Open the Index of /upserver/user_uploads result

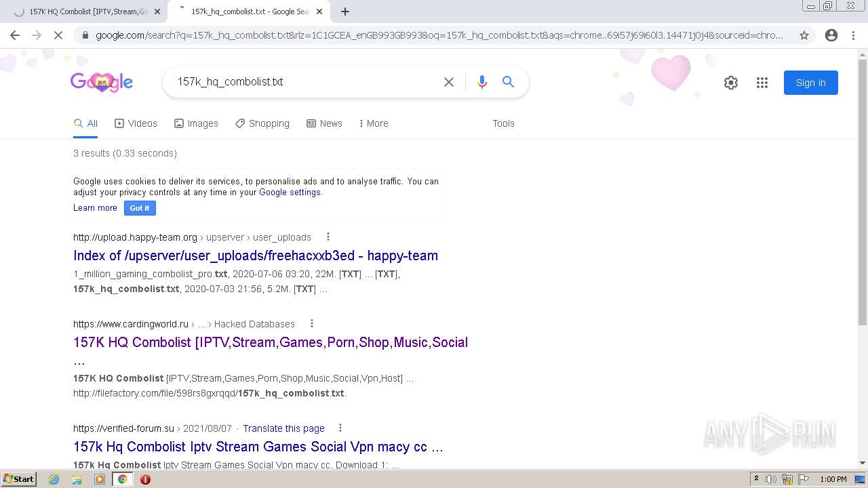click(256, 256)
